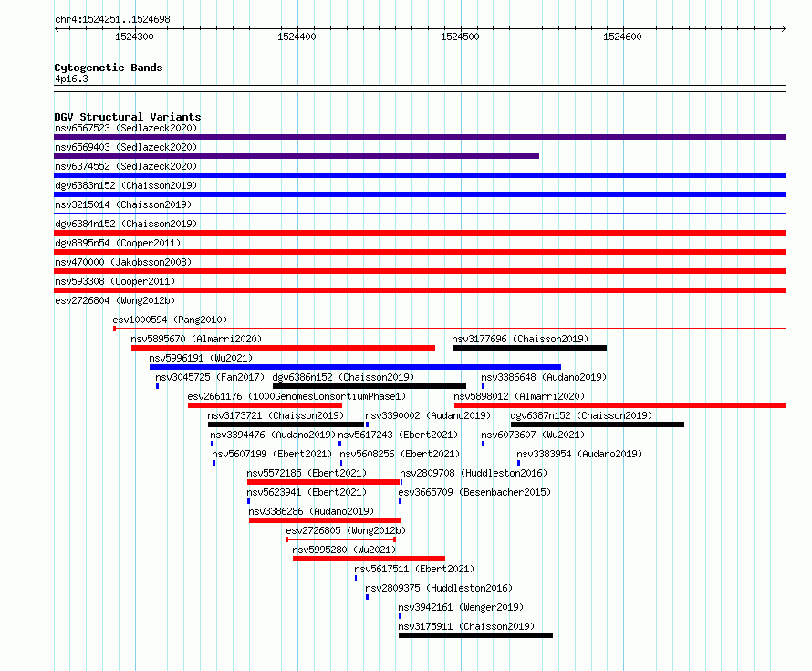The height and width of the screenshot is (671, 812).
Task: Click nsv5608256 (Ebert2021) label
Action: 400,454
